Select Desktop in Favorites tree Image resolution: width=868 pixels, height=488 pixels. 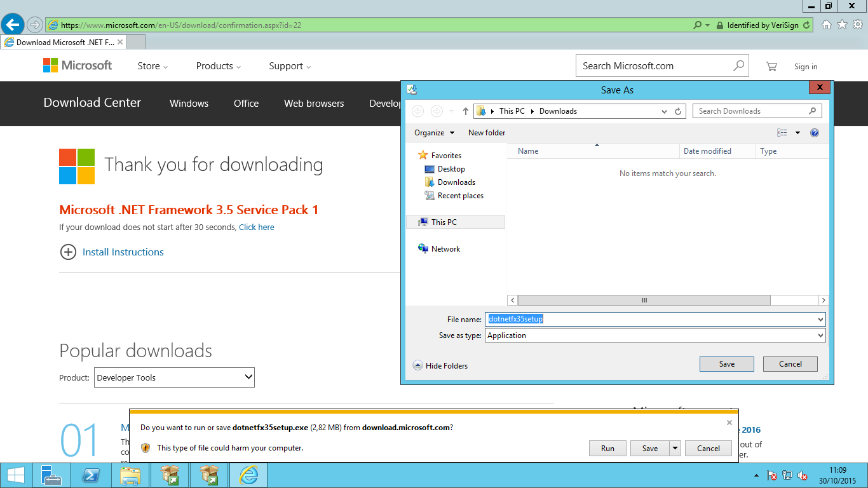(x=451, y=169)
